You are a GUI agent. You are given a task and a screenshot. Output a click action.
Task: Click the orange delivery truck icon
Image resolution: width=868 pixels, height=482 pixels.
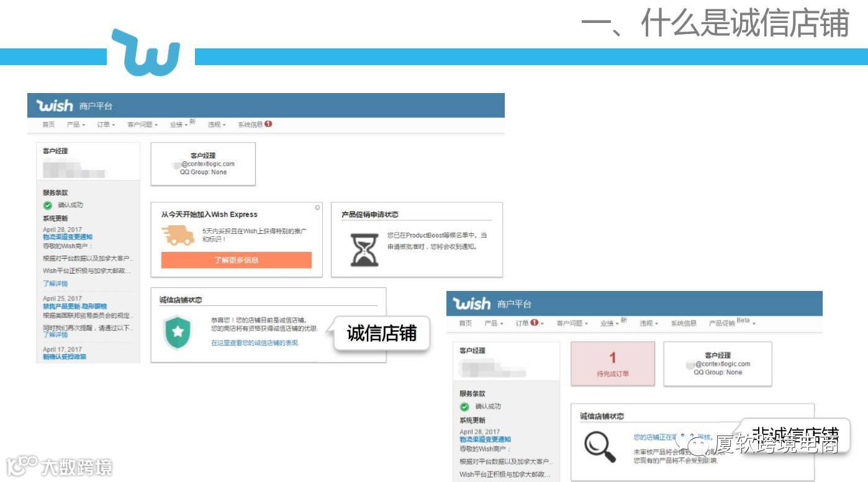177,236
